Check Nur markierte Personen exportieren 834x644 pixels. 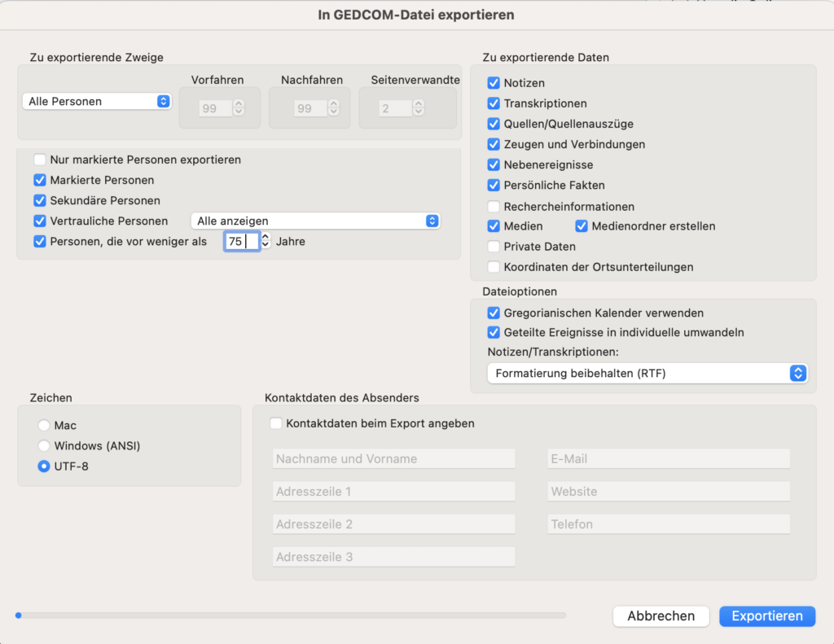tap(38, 160)
